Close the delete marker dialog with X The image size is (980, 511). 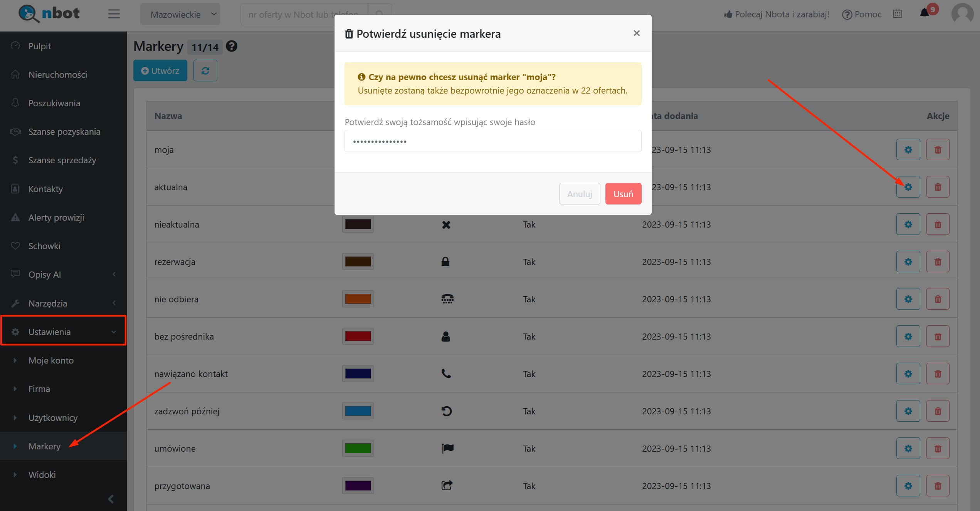click(637, 34)
